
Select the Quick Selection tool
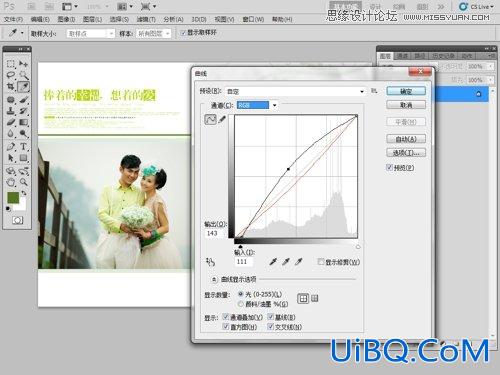[24, 75]
